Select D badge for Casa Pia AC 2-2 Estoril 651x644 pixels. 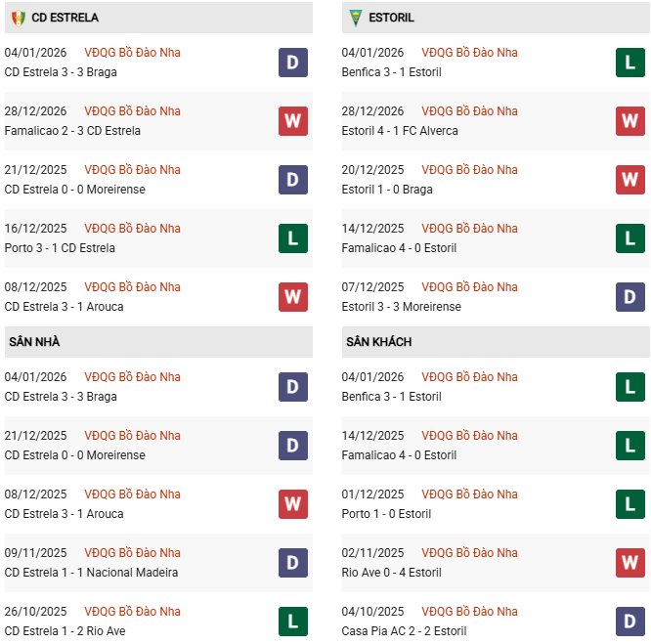630,622
